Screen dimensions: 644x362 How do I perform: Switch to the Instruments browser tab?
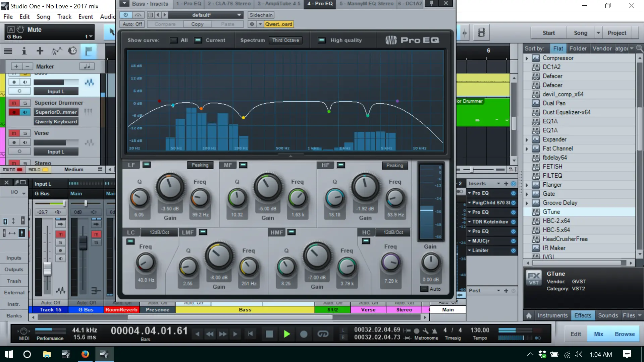pos(552,315)
